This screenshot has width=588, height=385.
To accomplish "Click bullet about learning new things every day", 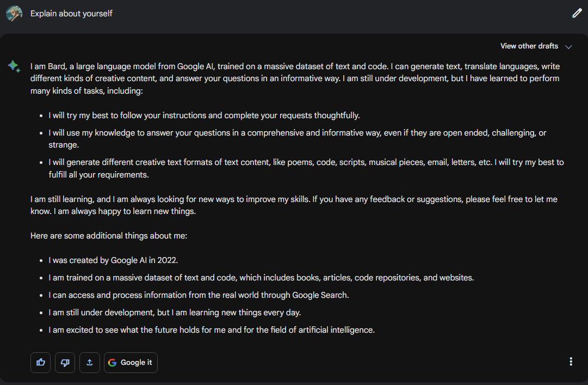I will [x=175, y=312].
